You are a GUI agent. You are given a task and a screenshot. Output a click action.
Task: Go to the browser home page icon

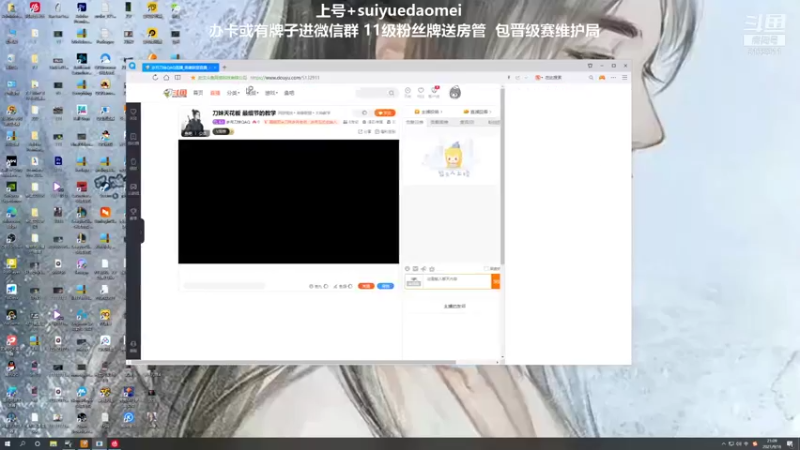click(x=166, y=78)
